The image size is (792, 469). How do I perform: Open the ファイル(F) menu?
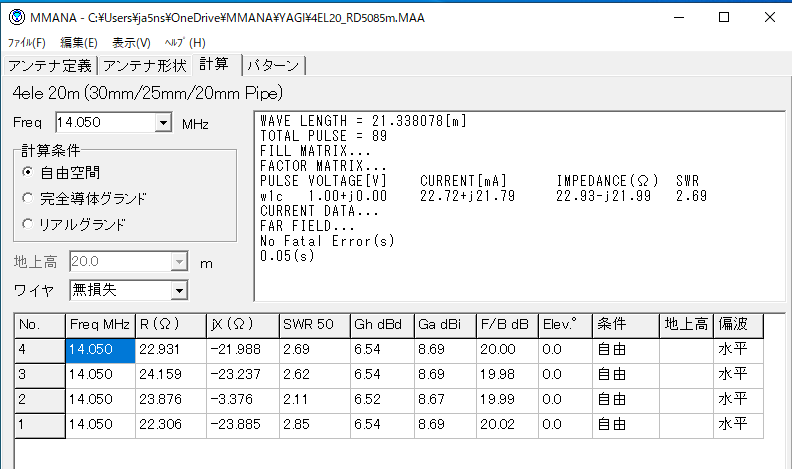point(27,43)
